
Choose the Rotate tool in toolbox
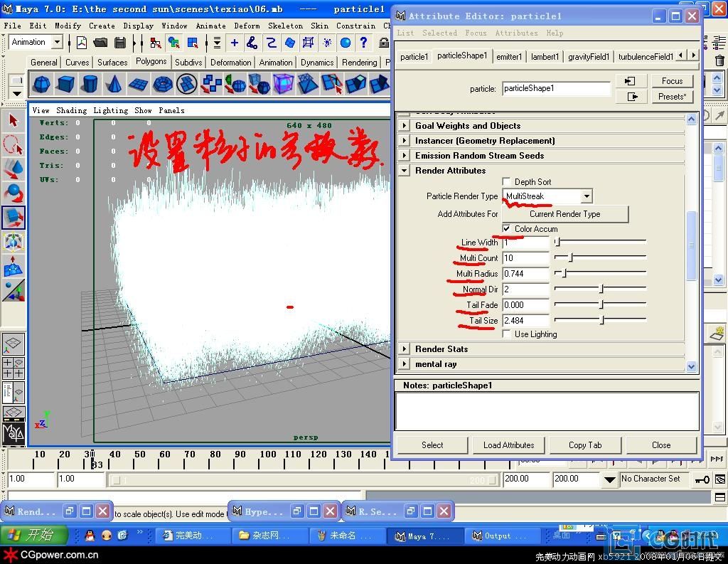click(13, 193)
